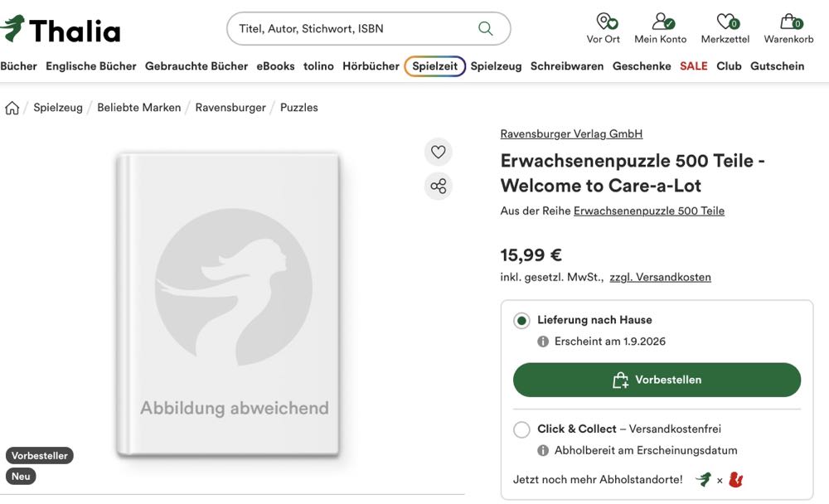The height and width of the screenshot is (504, 829).
Task: Go to home via breadcrumb house icon
Action: (x=12, y=108)
